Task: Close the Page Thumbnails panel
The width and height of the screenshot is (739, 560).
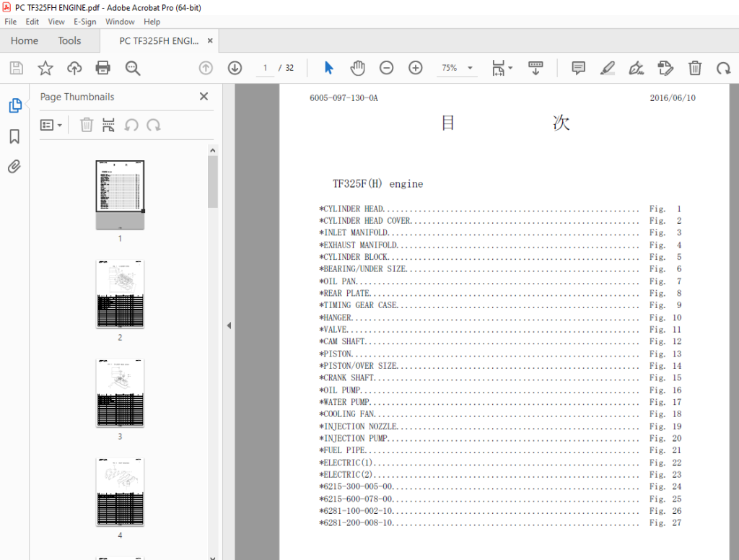Action: point(204,96)
